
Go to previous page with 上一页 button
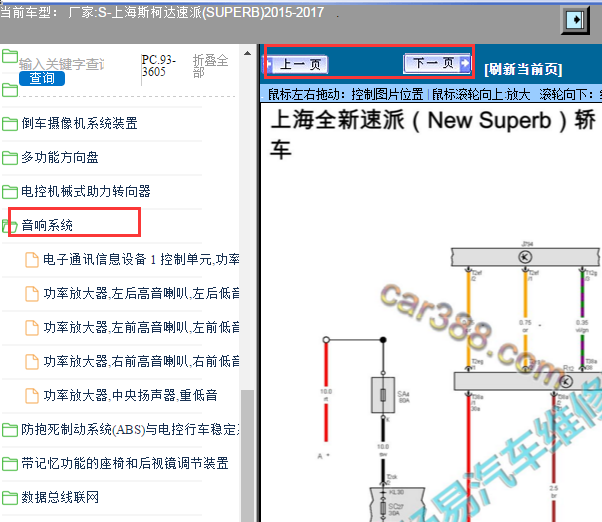296,64
